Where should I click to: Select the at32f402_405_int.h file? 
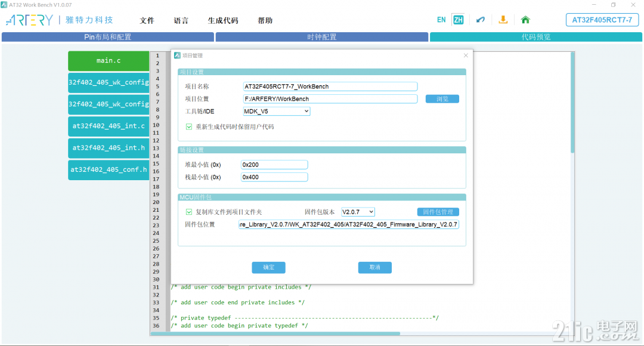(109, 148)
